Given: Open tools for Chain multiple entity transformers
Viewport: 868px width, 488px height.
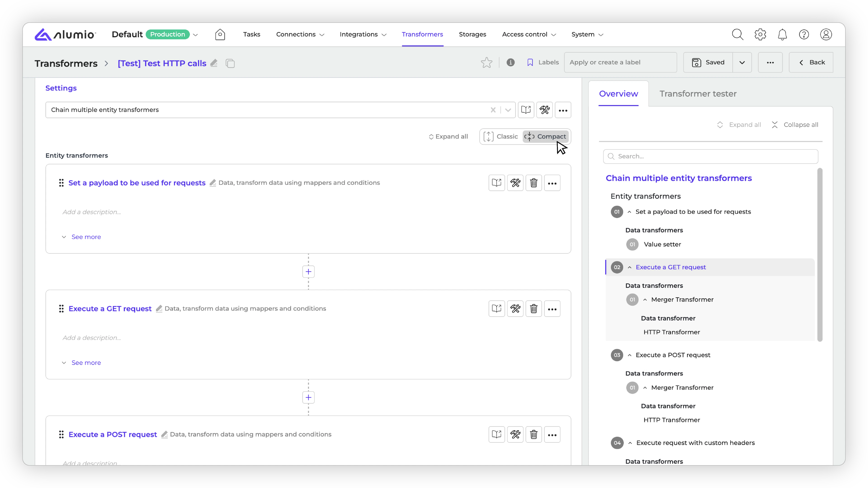Looking at the screenshot, I should coord(545,110).
